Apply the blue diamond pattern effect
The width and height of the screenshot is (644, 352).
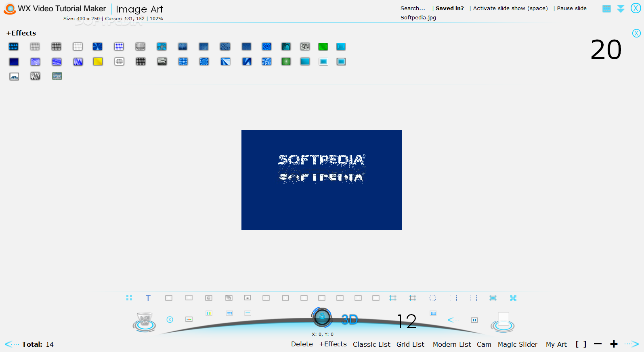(266, 47)
